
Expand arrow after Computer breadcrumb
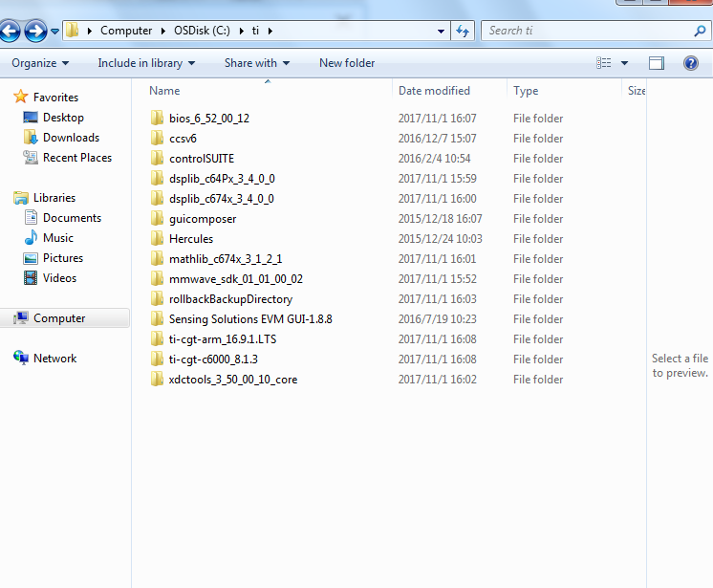pyautogui.click(x=162, y=31)
